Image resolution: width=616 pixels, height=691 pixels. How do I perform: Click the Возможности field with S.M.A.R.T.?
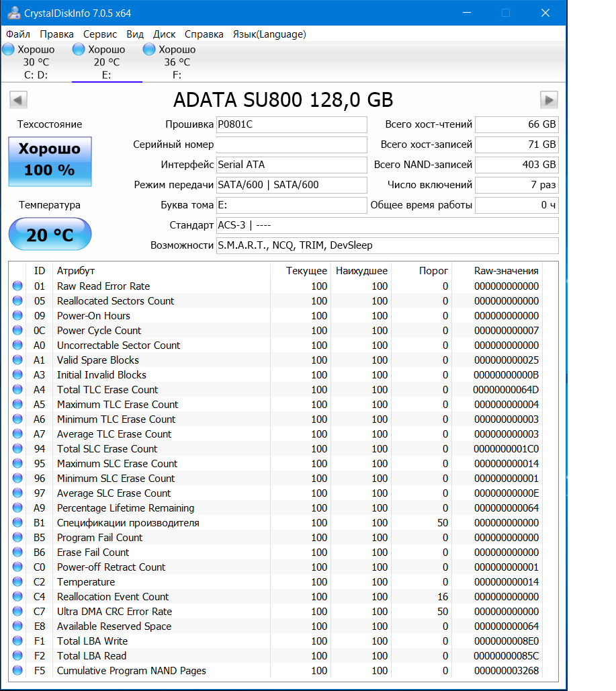pos(387,245)
